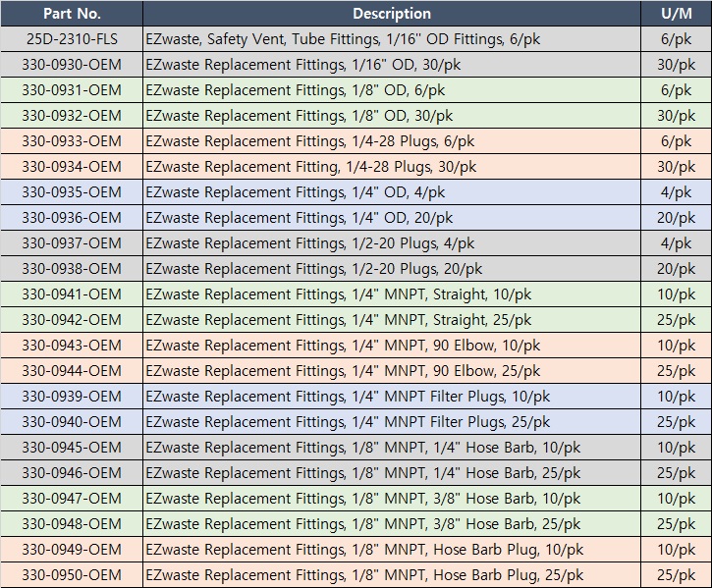Select the 30/pk unit for 330-0930-OEM

pos(676,65)
